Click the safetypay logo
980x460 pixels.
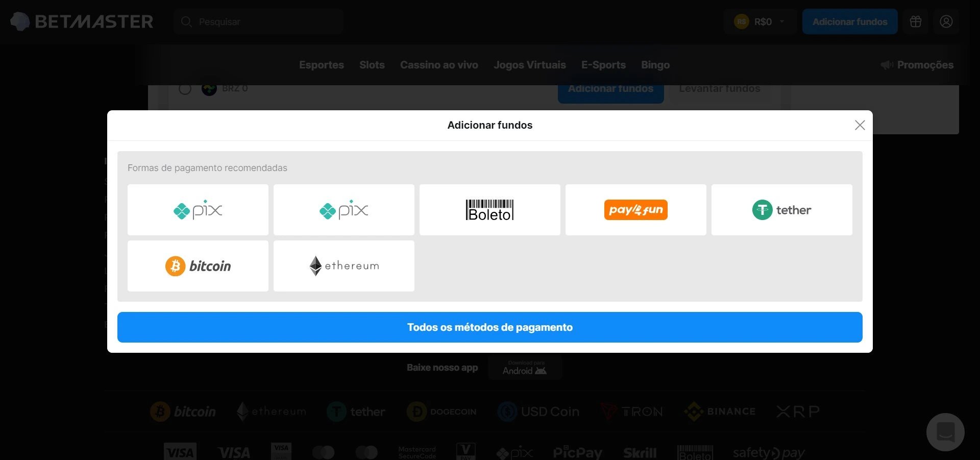(769, 453)
